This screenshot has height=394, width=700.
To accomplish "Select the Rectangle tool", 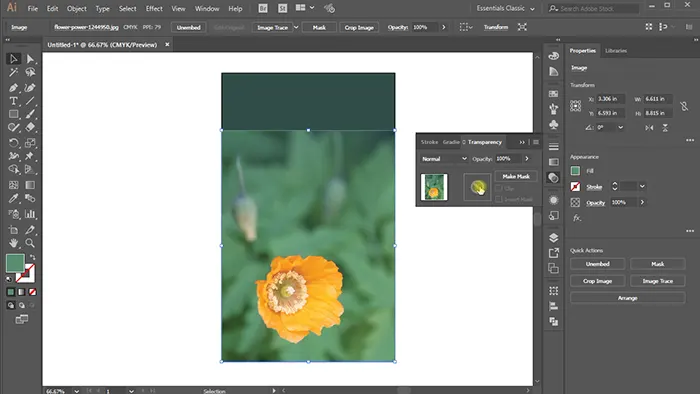I will pos(13,114).
